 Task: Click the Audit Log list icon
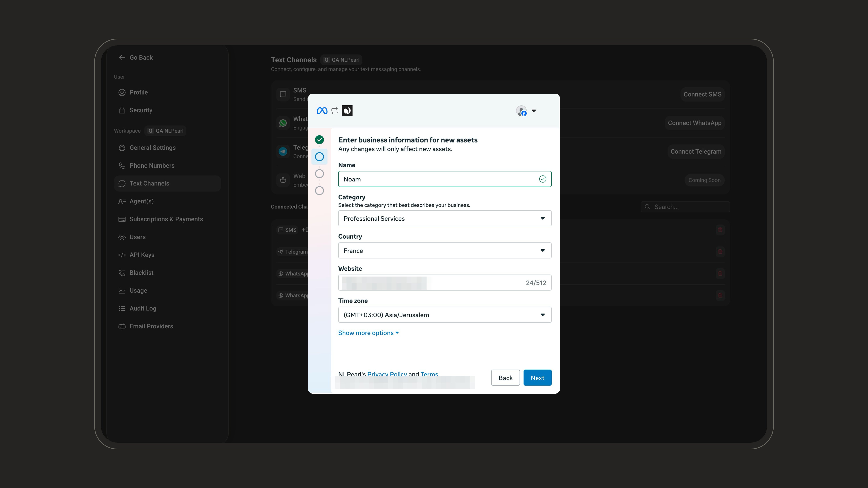coord(122,309)
